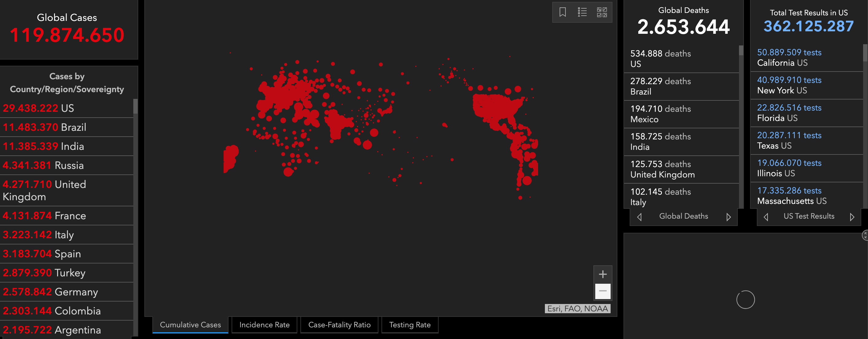Screen dimensions: 868x339
Task: Zoom out with the minus button
Action: (x=603, y=291)
